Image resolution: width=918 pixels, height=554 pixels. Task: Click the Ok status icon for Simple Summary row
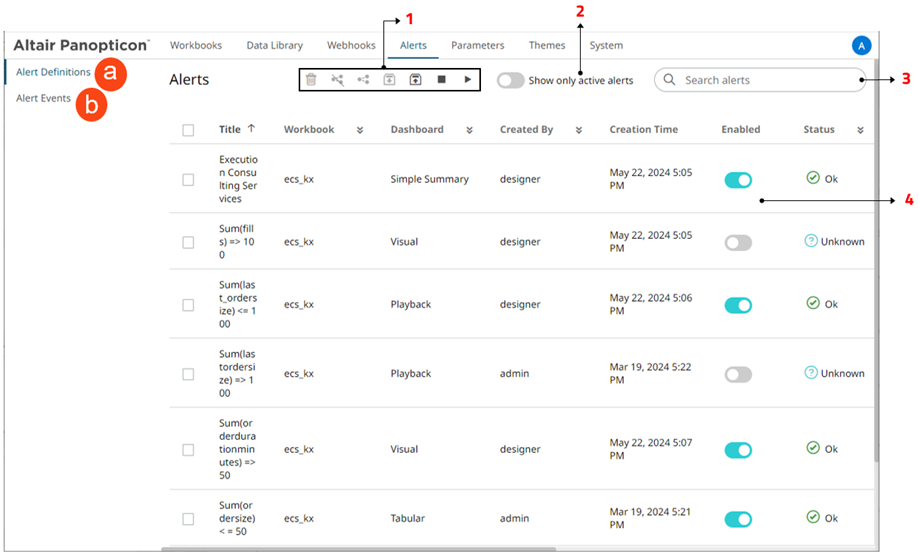click(813, 177)
